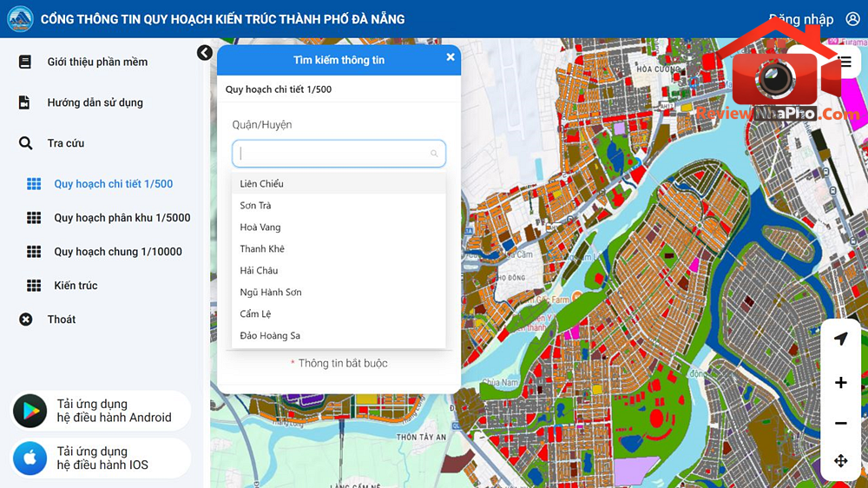
Task: Select Quy hoạch chung 1/10000
Action: tap(118, 252)
